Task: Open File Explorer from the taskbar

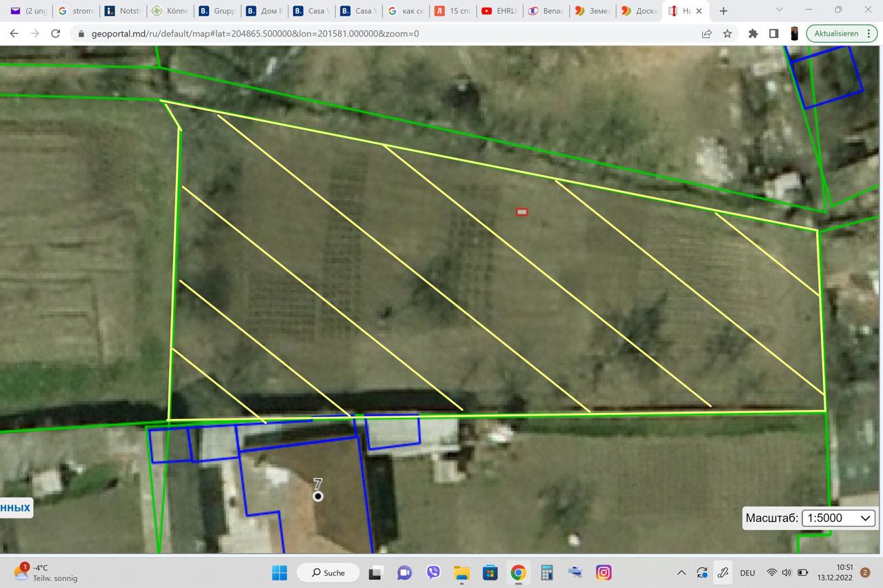Action: [x=461, y=573]
